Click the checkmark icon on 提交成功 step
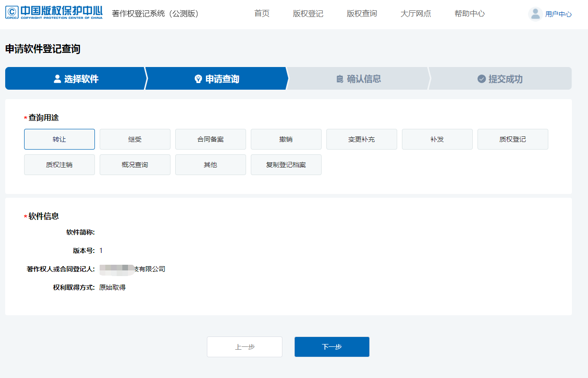Image resolution: width=588 pixels, height=378 pixels. pyautogui.click(x=481, y=79)
